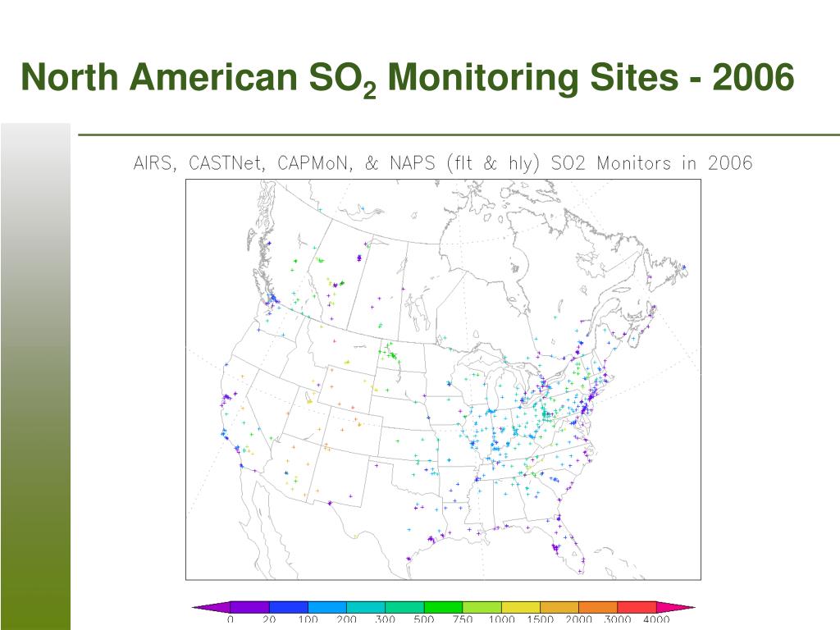Click the "1000" label under the color bar
The height and width of the screenshot is (630, 840).
point(502,619)
